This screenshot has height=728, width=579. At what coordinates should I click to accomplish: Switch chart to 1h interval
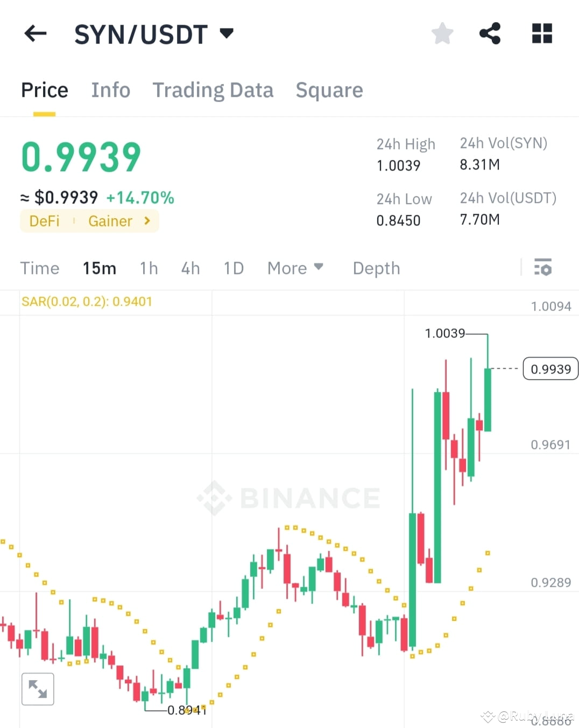pyautogui.click(x=149, y=268)
